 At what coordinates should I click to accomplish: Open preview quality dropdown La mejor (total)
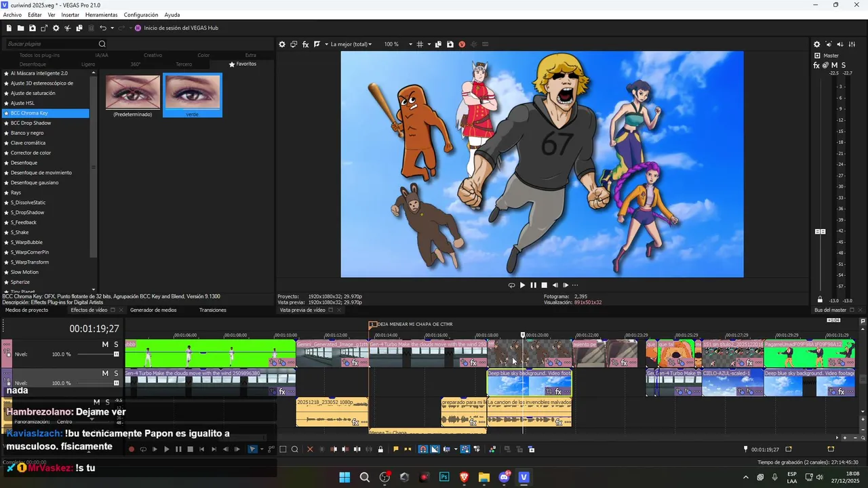click(x=351, y=44)
